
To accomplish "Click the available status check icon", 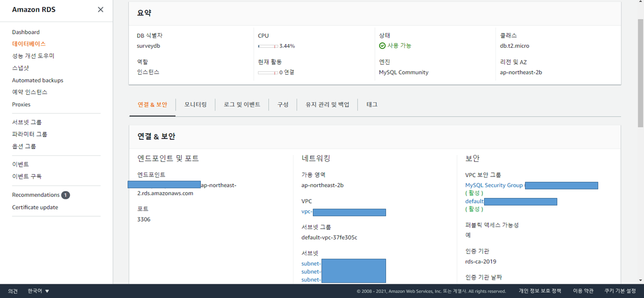I will 382,46.
